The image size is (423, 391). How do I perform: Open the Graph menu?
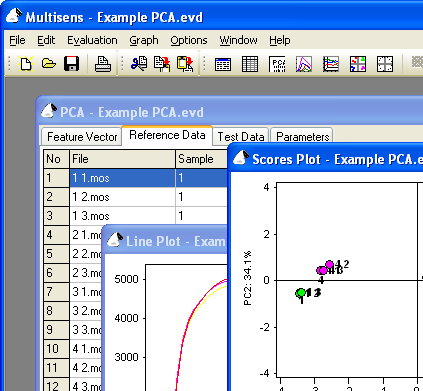coord(144,40)
